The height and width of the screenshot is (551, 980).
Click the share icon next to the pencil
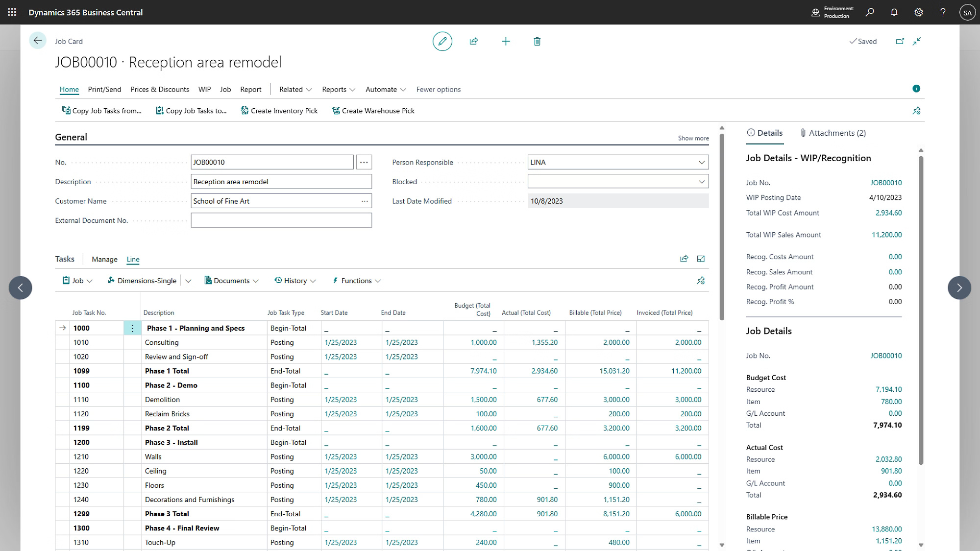tap(474, 41)
